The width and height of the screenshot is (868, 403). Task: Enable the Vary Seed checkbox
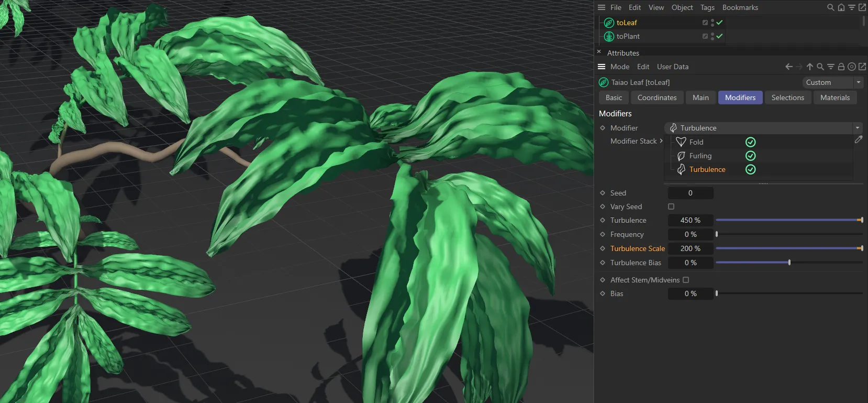(x=671, y=206)
